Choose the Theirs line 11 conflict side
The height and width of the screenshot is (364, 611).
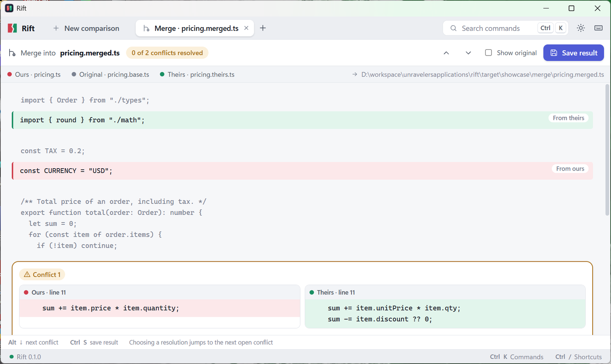click(x=445, y=306)
